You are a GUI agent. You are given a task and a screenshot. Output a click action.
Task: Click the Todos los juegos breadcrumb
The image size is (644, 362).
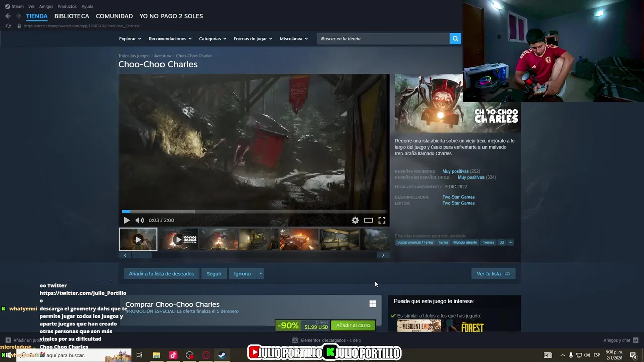click(x=134, y=56)
